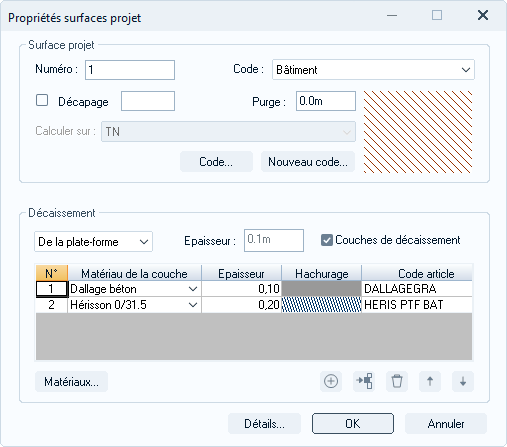Click the Nouveau code... button
The width and height of the screenshot is (507, 447).
(308, 162)
